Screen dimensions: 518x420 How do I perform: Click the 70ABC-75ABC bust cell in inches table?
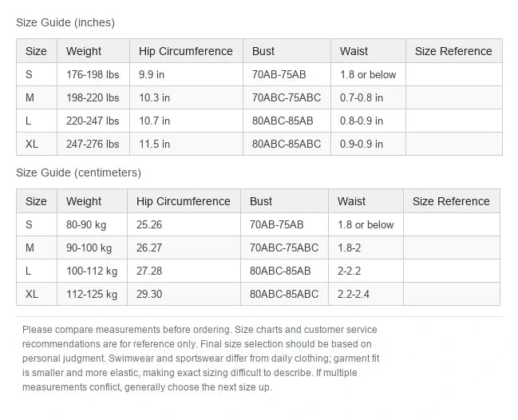(287, 97)
